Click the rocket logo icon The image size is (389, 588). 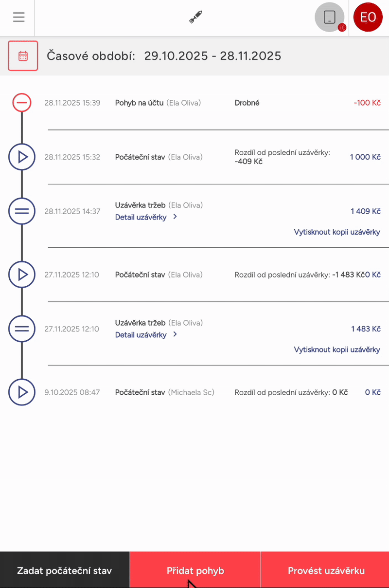pos(195,17)
